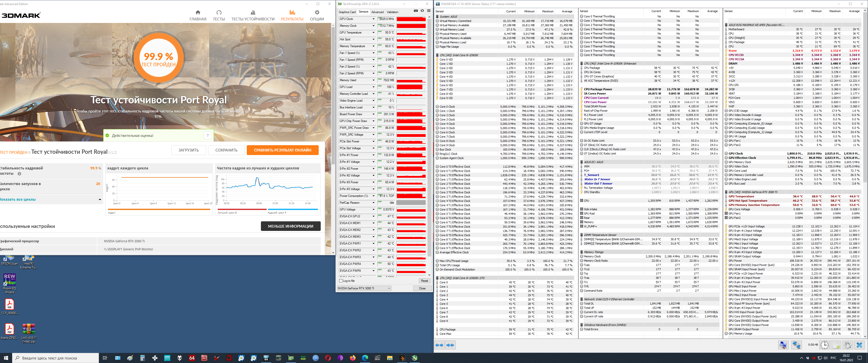Open GPU Temperature sensor dropdown
This screenshot has height=363, width=868.
click(x=373, y=33)
